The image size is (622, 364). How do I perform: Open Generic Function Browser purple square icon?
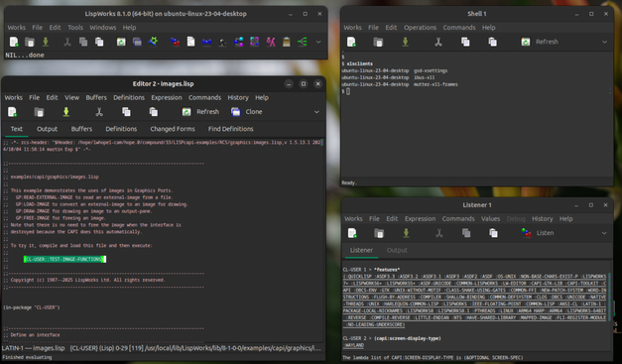(254, 42)
